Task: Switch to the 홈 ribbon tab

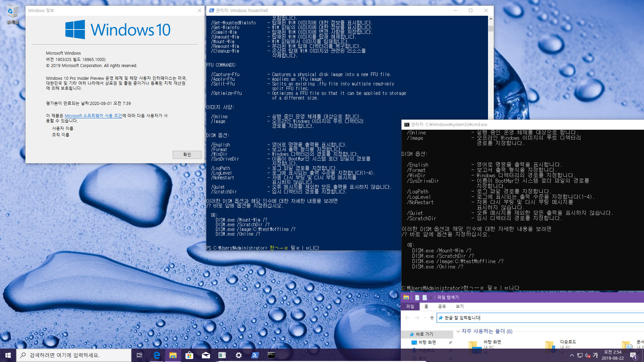Action: click(426, 306)
